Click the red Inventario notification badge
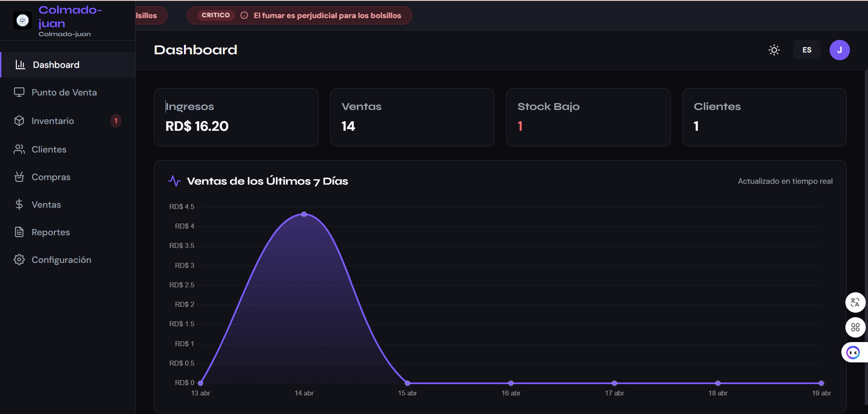This screenshot has width=868, height=414. (115, 120)
